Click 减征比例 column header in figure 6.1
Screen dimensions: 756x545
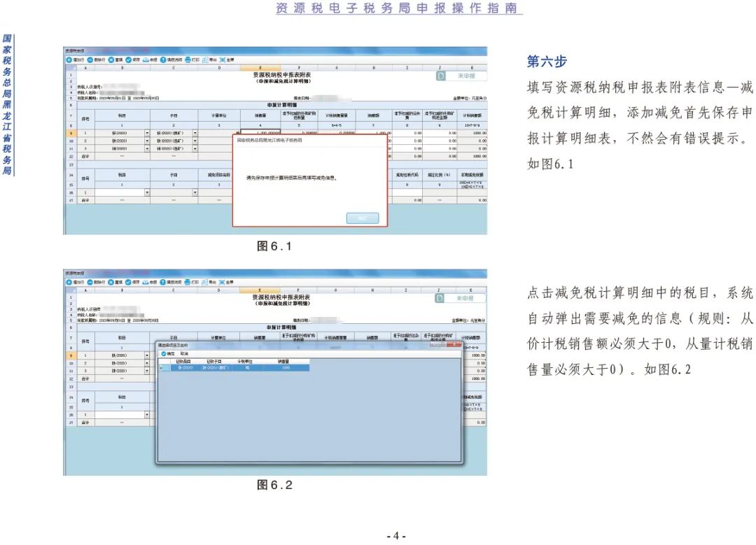tap(439, 174)
